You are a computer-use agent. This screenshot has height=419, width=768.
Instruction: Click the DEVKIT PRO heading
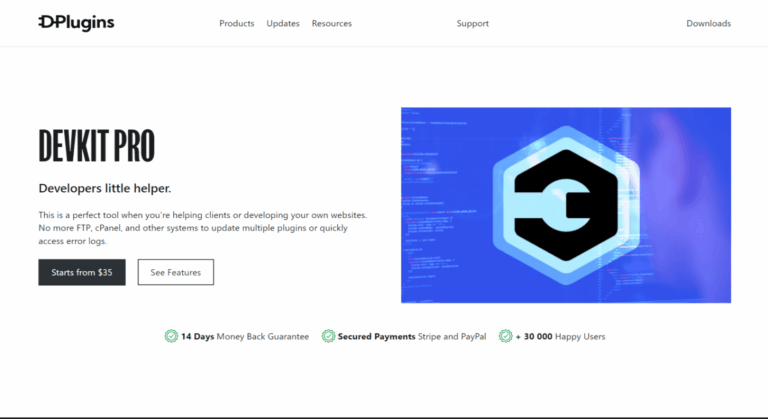pos(96,148)
